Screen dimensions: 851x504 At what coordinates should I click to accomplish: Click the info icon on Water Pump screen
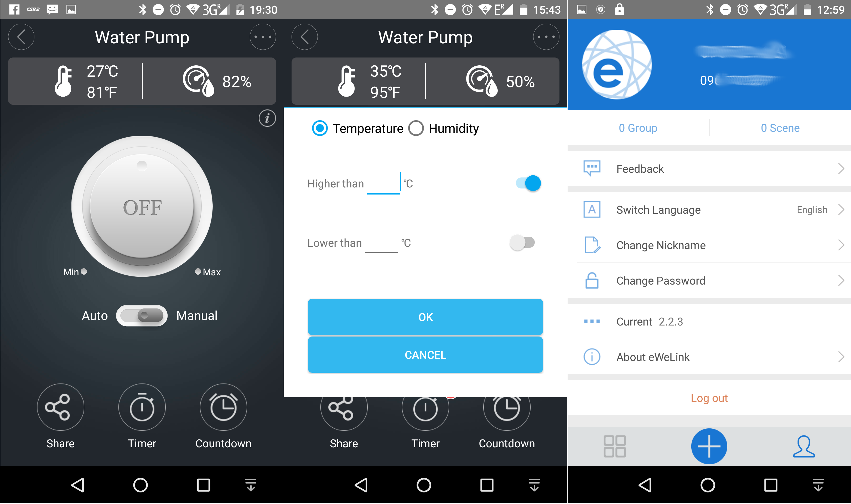[x=268, y=118]
